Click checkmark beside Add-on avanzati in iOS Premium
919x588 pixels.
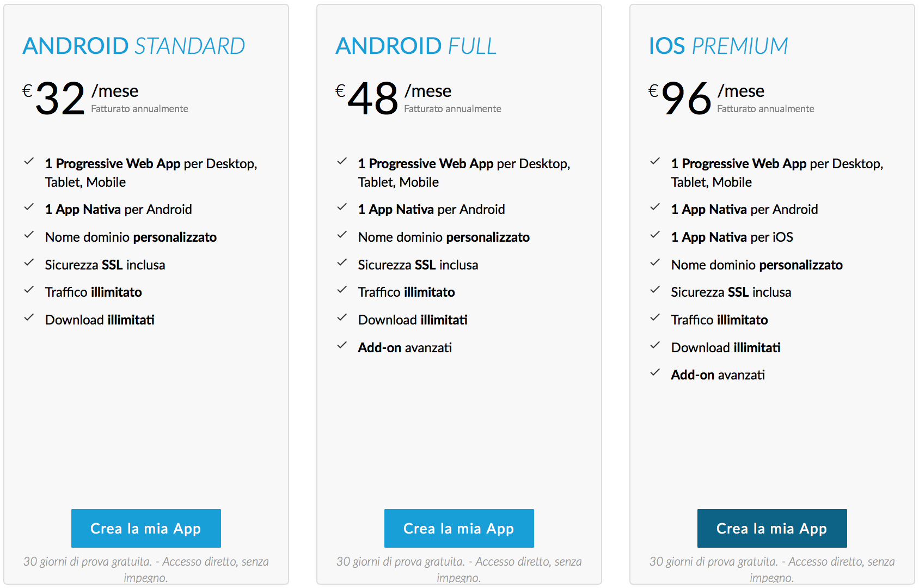655,373
